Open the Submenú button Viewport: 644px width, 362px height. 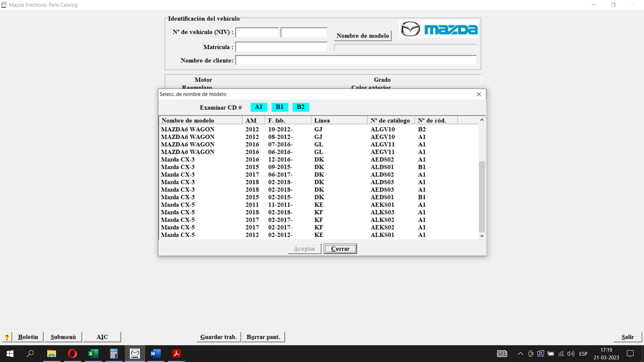[63, 337]
